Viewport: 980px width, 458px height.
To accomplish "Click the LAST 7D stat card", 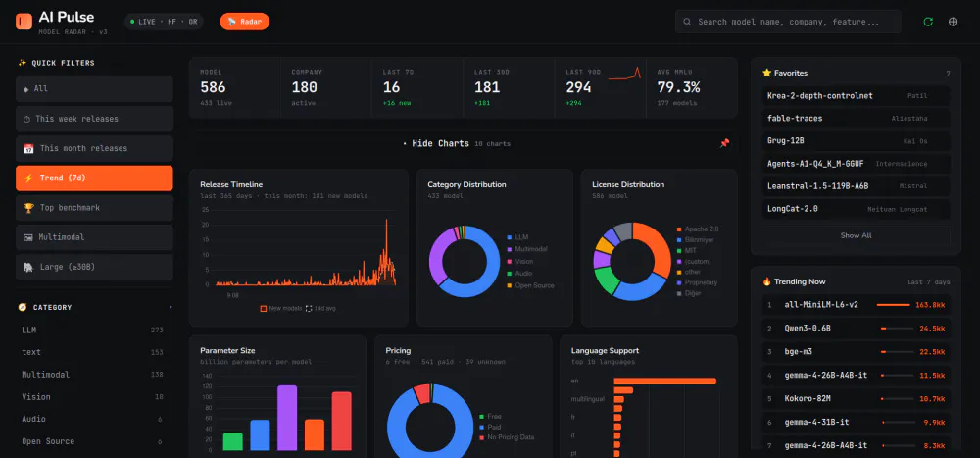I will [417, 87].
